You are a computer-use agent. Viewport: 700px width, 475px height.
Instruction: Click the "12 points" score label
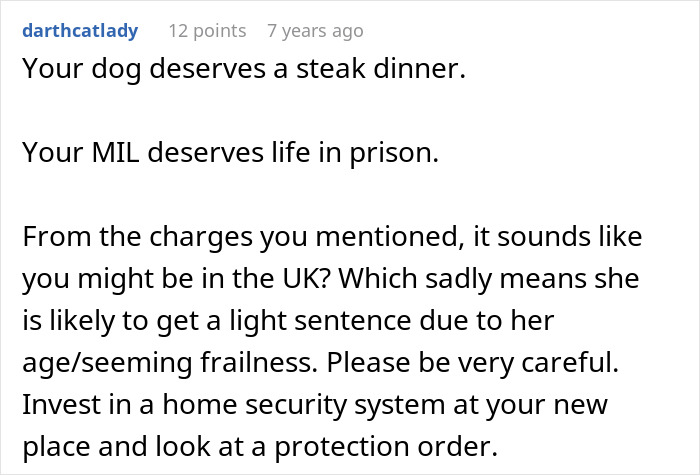[x=207, y=31]
